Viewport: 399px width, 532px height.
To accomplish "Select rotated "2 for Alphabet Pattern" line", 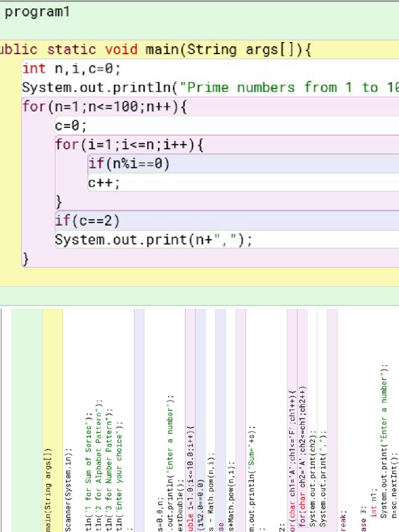I will pos(98,465).
